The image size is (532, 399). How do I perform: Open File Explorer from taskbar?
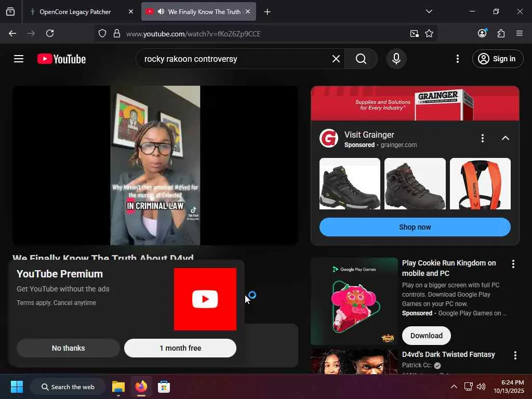[118, 387]
